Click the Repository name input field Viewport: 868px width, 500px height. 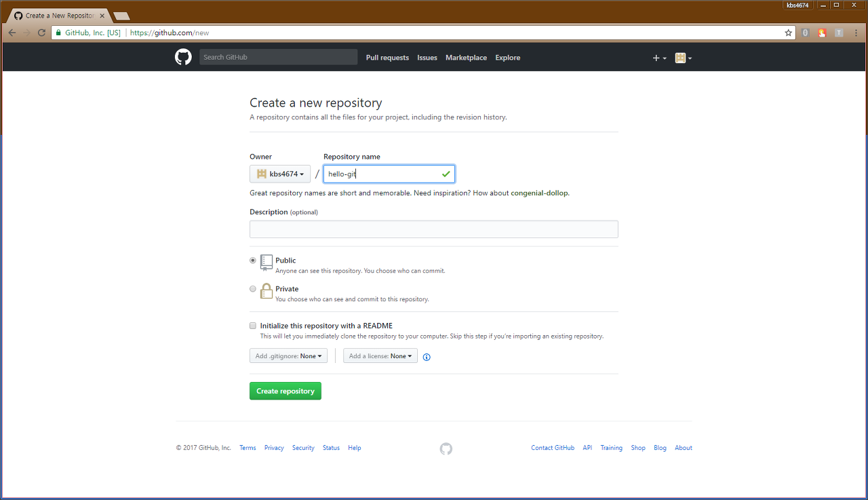coord(389,174)
